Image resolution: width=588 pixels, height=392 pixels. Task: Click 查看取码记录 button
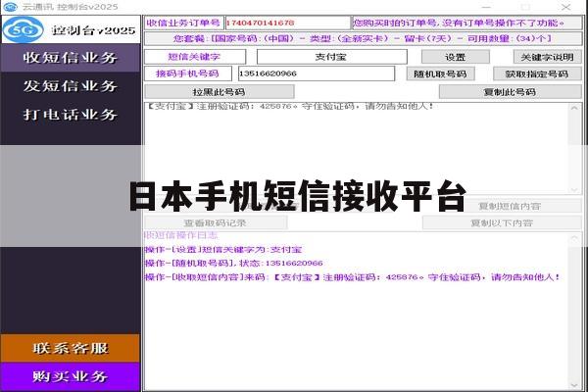(x=216, y=222)
